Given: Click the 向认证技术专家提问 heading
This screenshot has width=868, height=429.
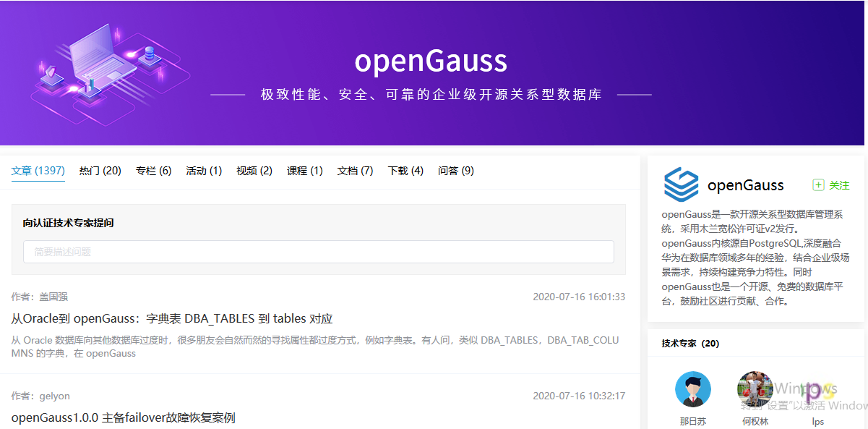Looking at the screenshot, I should [x=69, y=223].
